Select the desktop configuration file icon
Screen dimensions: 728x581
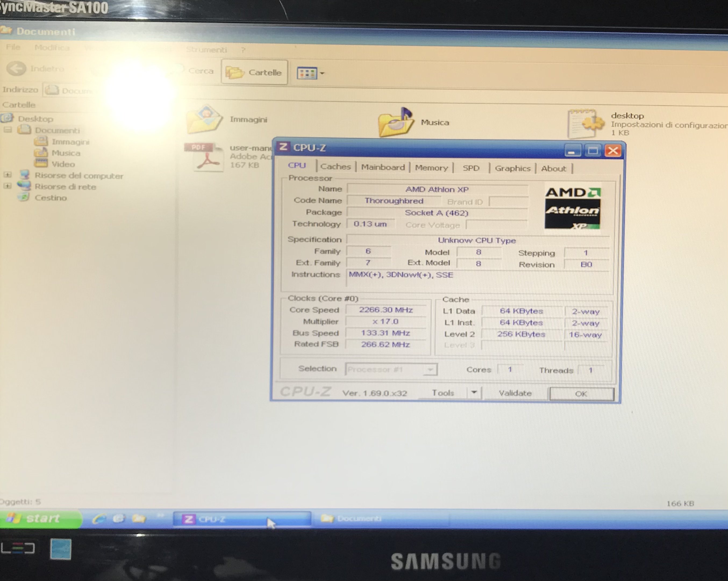coord(586,124)
